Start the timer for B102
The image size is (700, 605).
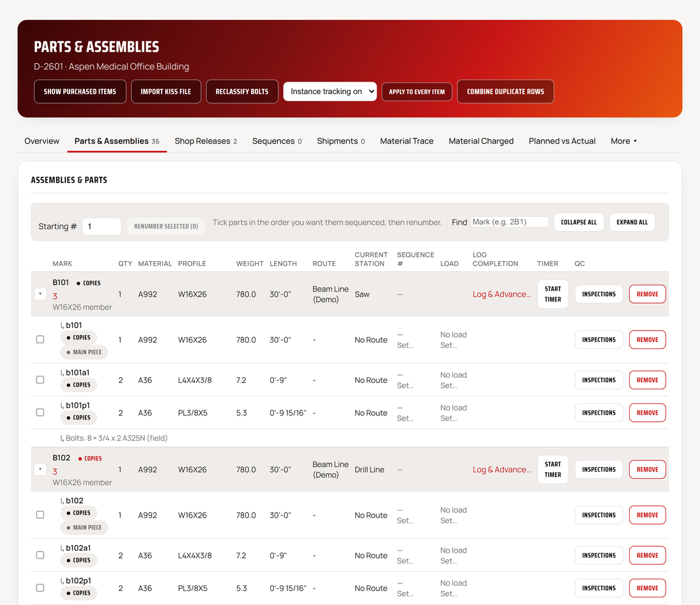552,469
